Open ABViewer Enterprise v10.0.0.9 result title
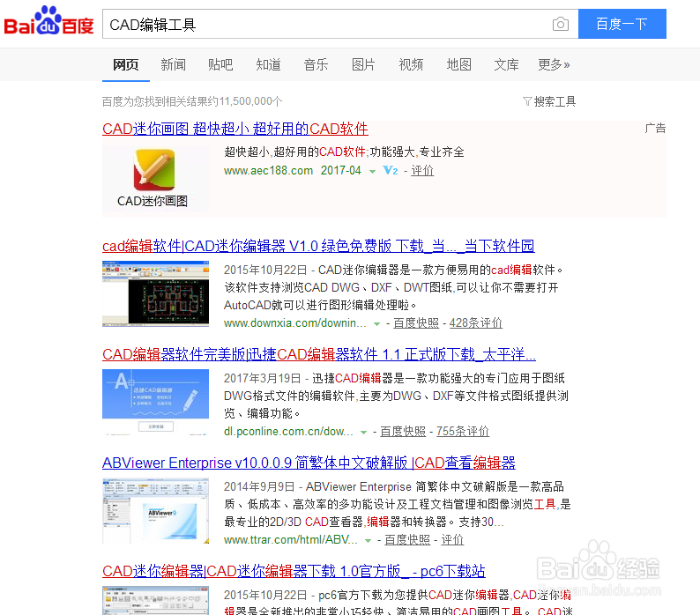The width and height of the screenshot is (700, 615). (x=309, y=463)
